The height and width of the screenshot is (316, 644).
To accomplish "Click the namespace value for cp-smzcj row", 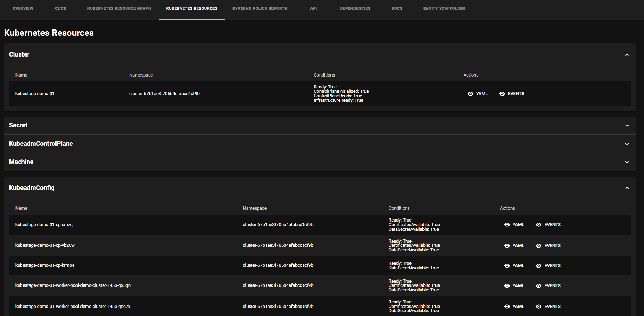I will (278, 225).
